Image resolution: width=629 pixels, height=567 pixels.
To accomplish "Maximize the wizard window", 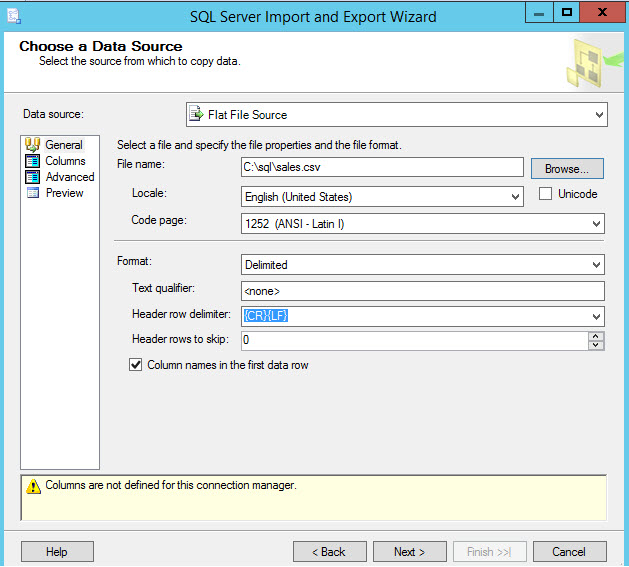I will point(566,13).
